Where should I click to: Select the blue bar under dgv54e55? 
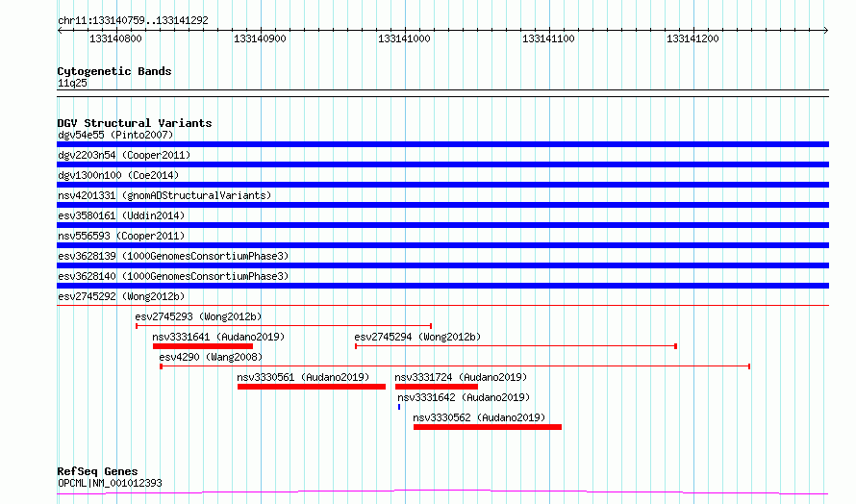click(442, 144)
